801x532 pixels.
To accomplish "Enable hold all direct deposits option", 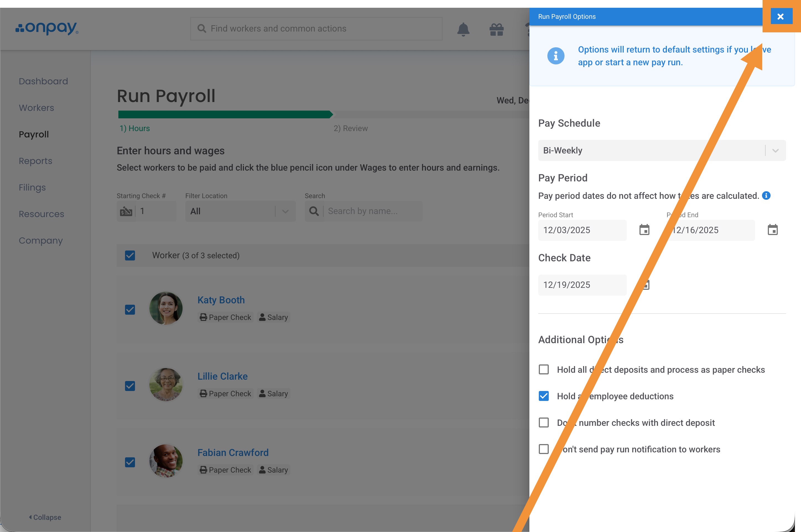I will pos(544,369).
